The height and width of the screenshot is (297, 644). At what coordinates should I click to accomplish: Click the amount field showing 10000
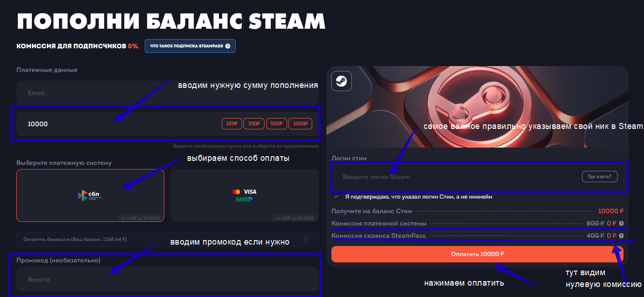(114, 124)
